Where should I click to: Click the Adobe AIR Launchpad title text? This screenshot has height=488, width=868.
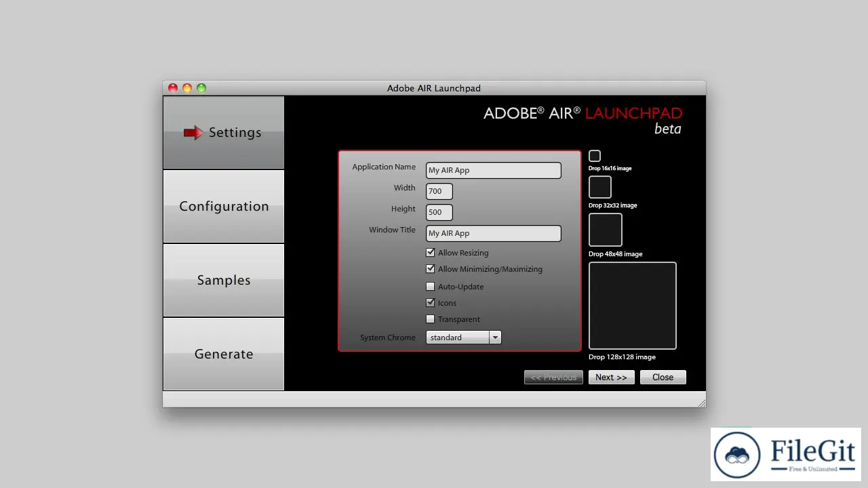point(434,88)
